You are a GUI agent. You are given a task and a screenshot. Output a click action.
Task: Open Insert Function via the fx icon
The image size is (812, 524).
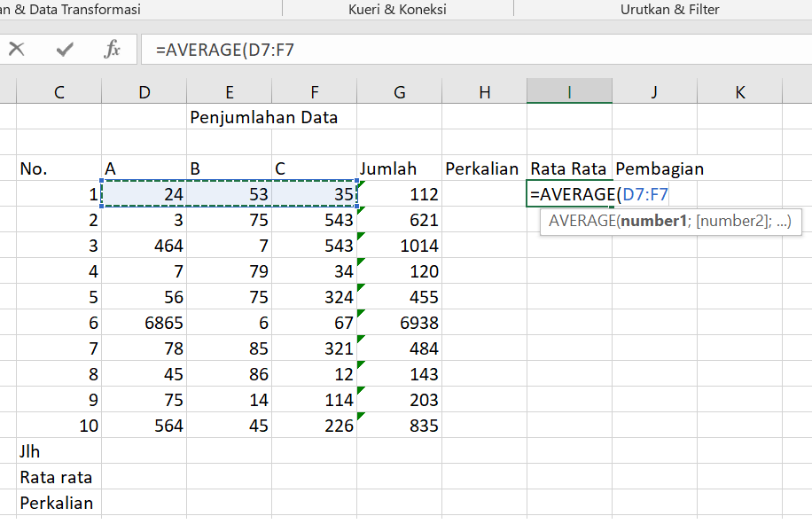pos(111,49)
